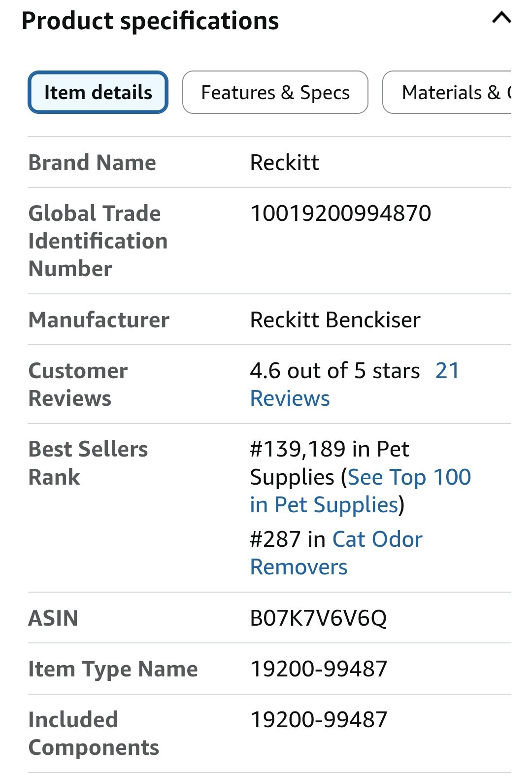532x778 pixels.
Task: Click the Reckitt Benckiser manufacturer value
Action: pos(335,320)
